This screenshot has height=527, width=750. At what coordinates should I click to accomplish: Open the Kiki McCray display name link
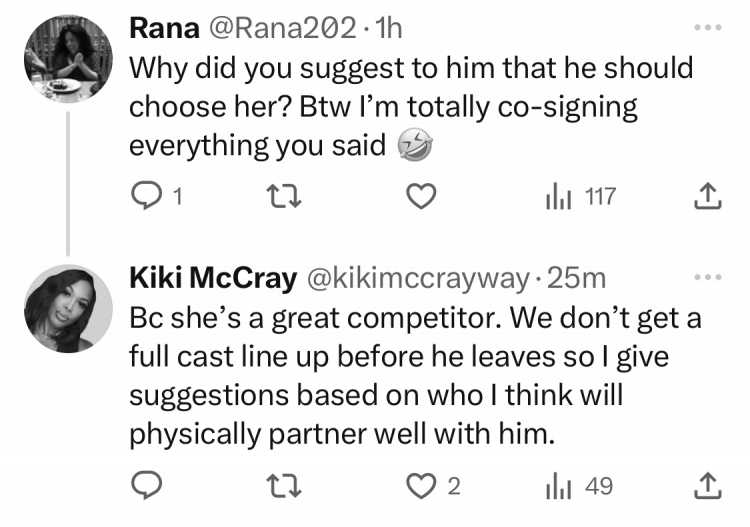coord(213,278)
